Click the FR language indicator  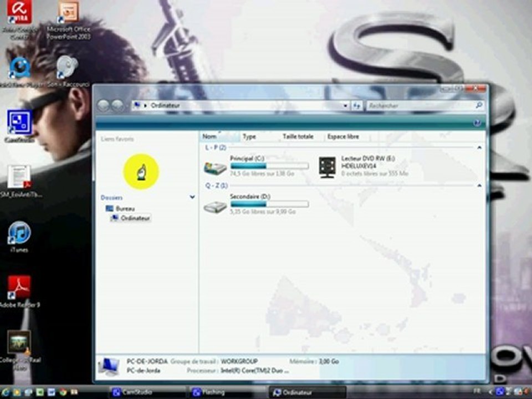(477, 392)
